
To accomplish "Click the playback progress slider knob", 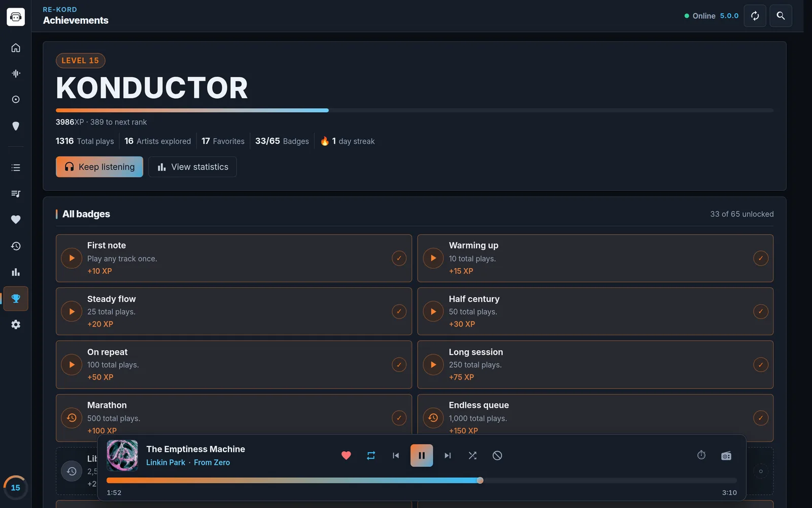I will coord(480,481).
